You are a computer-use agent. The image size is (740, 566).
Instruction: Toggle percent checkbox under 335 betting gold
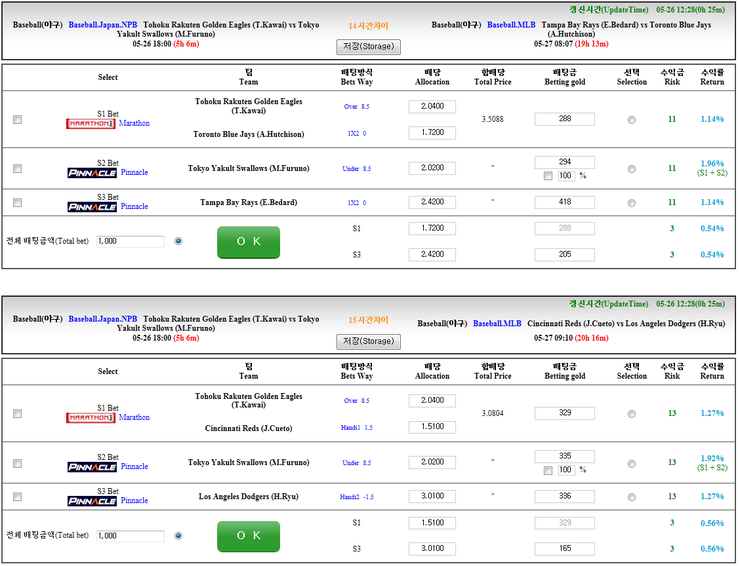click(x=548, y=470)
